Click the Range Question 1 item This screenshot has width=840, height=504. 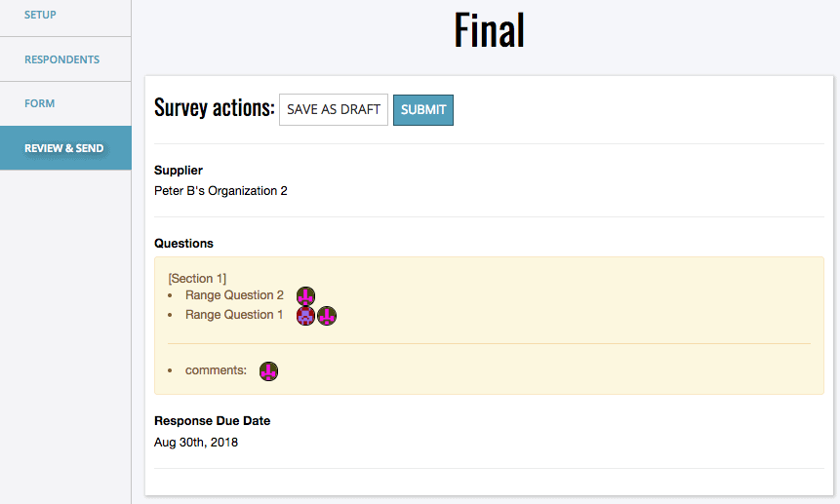pyautogui.click(x=234, y=315)
